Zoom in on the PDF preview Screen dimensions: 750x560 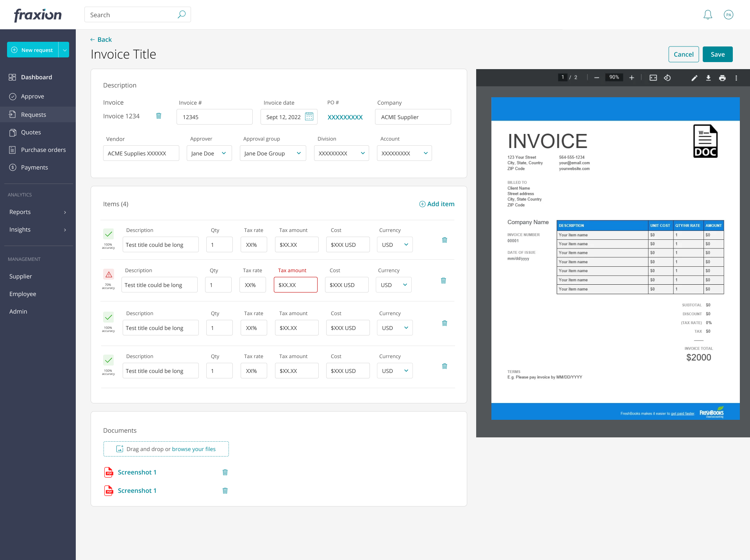coord(631,78)
